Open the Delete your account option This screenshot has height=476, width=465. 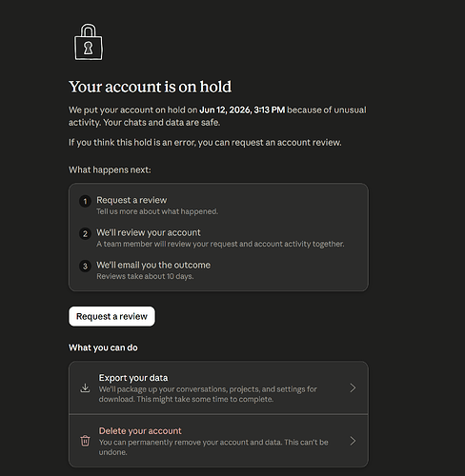tap(218, 441)
